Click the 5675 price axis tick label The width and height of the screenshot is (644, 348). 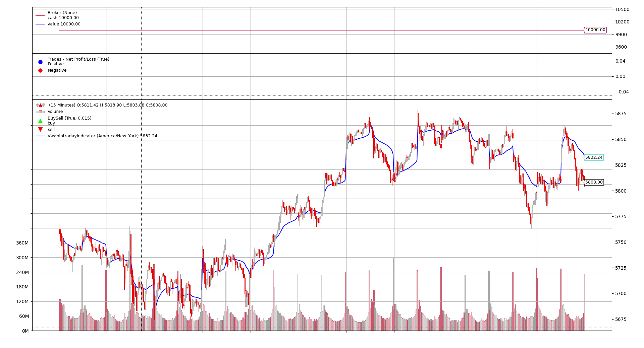tap(621, 319)
